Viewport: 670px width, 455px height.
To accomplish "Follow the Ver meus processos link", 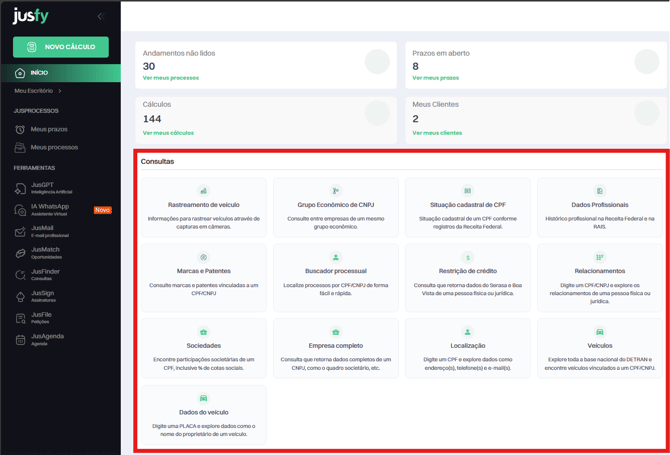I will 171,78.
